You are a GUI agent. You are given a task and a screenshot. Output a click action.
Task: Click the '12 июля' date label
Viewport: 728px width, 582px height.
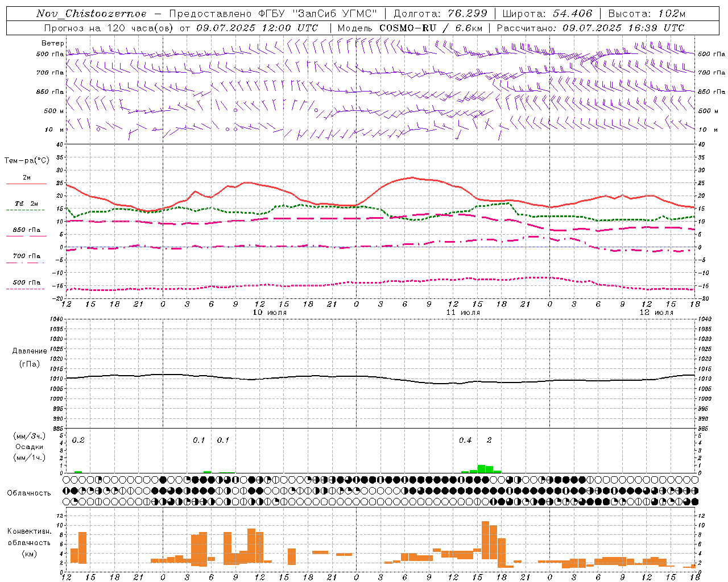656,313
